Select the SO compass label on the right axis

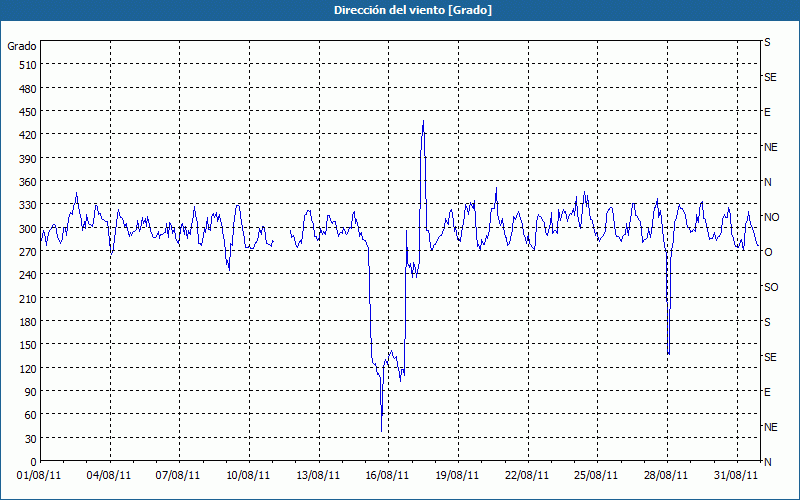coord(771,287)
